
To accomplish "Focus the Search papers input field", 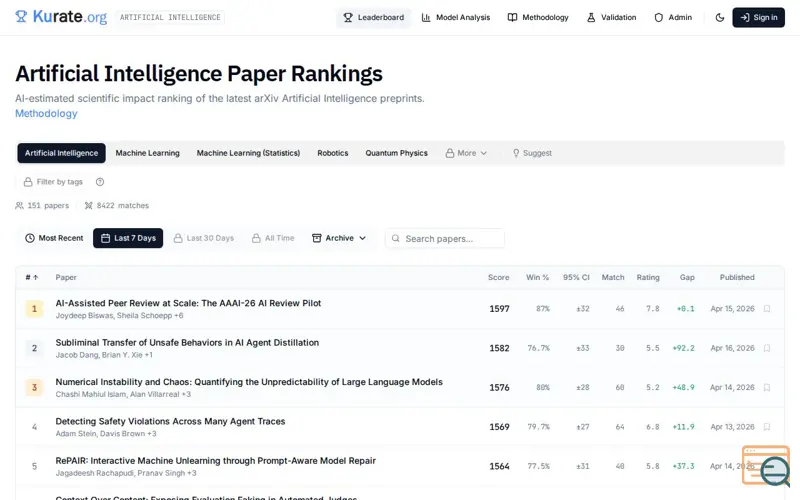I will click(x=445, y=239).
